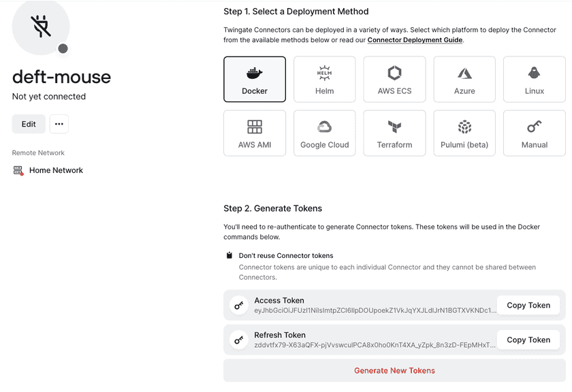Pick the Manual deployment method

pos(534,133)
